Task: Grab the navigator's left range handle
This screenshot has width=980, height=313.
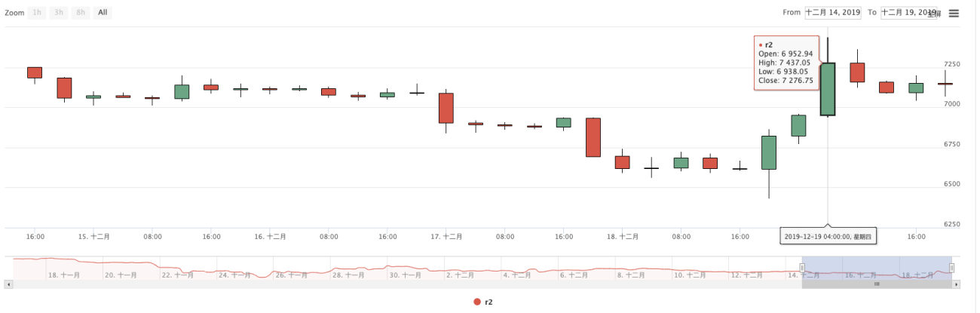Action: pos(802,268)
